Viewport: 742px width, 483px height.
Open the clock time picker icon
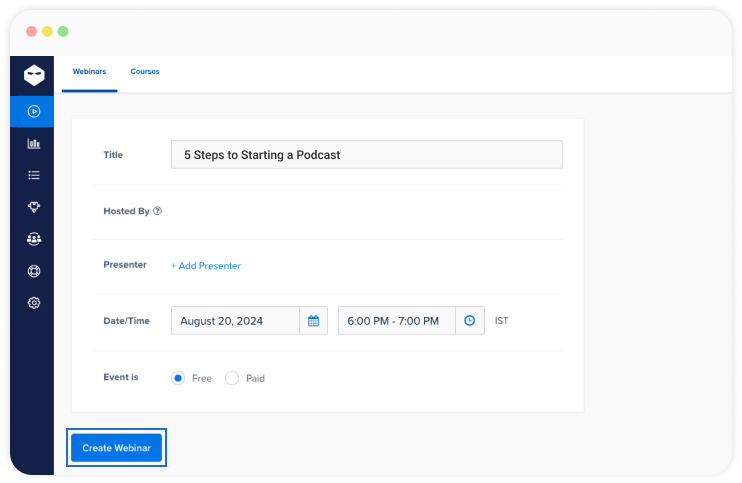(x=469, y=321)
